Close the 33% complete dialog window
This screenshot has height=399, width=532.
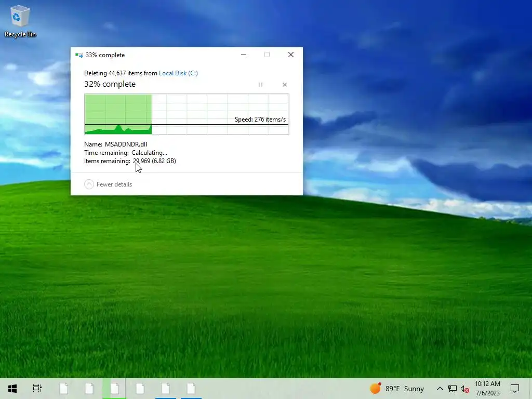tap(291, 55)
